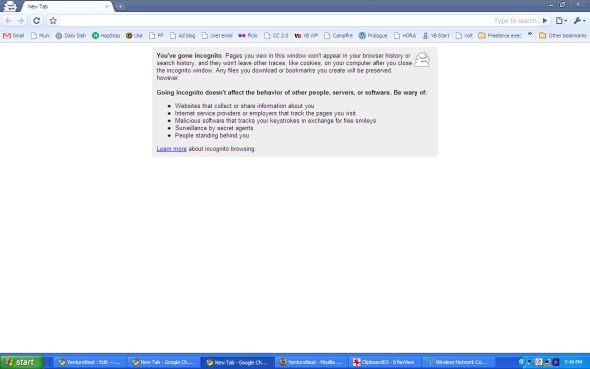Image resolution: width=590 pixels, height=369 pixels.
Task: Click 'You've gone incognito' heading text
Action: click(x=189, y=56)
